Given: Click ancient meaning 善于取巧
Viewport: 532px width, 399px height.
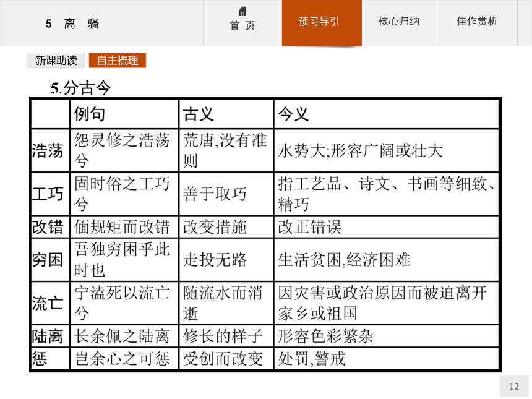Looking at the screenshot, I should point(215,194).
